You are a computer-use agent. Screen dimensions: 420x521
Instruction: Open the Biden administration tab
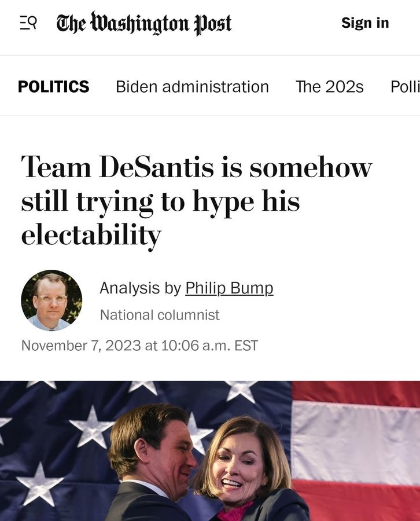[192, 87]
